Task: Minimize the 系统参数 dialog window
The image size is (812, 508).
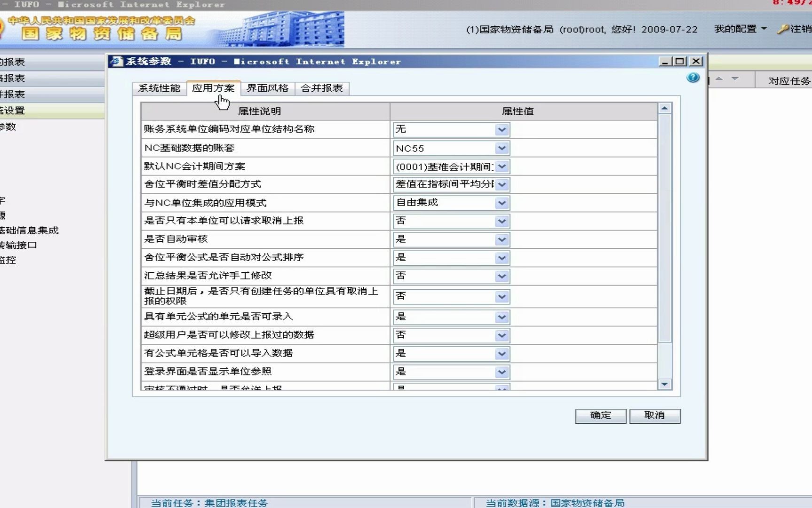Action: tap(665, 61)
